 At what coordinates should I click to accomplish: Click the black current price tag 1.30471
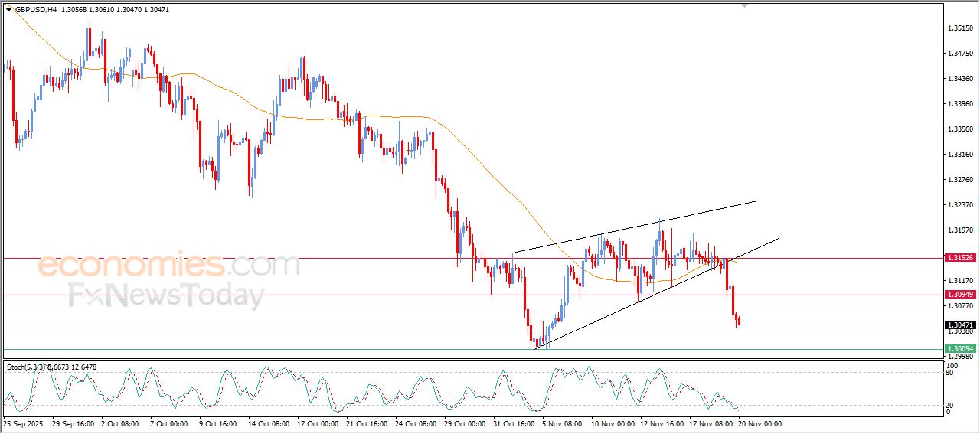pyautogui.click(x=959, y=325)
